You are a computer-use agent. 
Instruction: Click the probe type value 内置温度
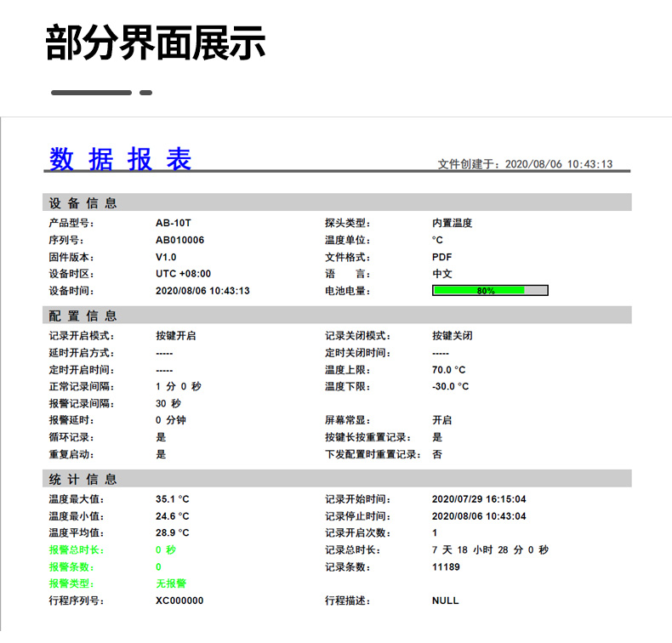[453, 223]
